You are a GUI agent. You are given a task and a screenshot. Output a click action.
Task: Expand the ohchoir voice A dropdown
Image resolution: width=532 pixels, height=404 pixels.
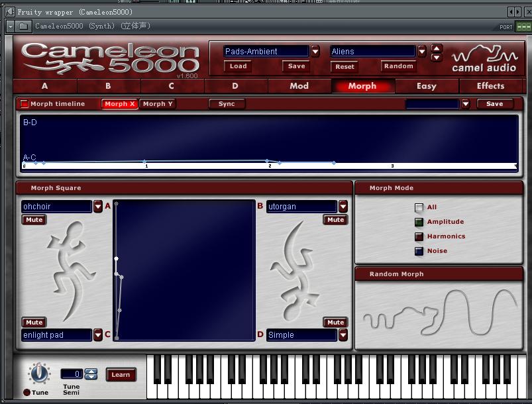98,206
